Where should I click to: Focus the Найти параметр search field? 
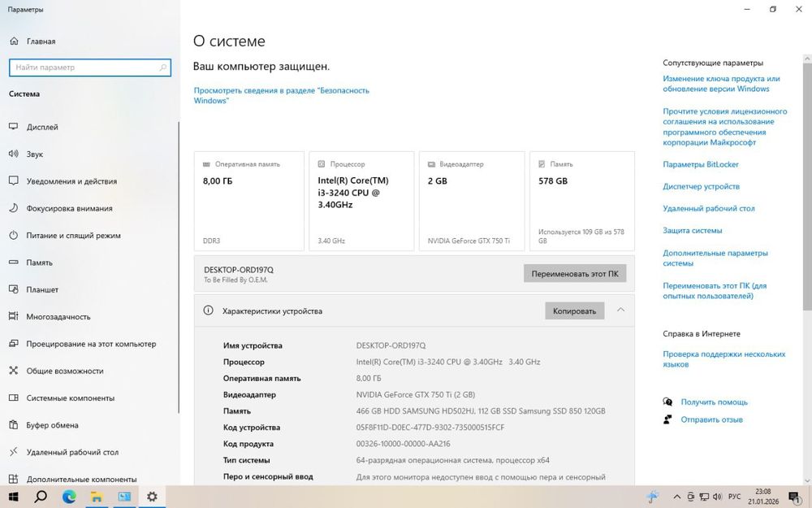click(90, 67)
